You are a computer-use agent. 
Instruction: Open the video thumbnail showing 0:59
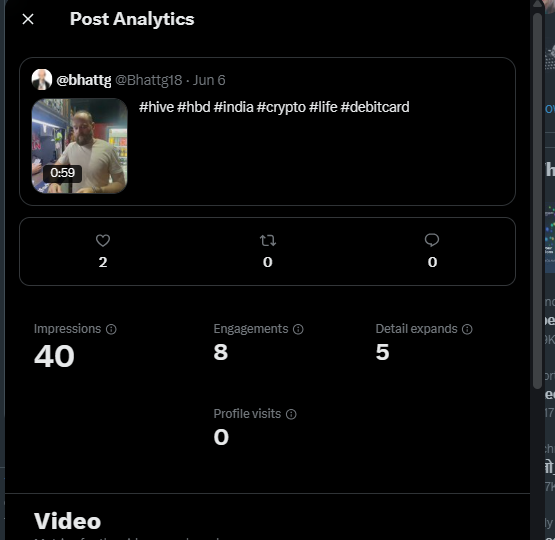click(x=80, y=146)
